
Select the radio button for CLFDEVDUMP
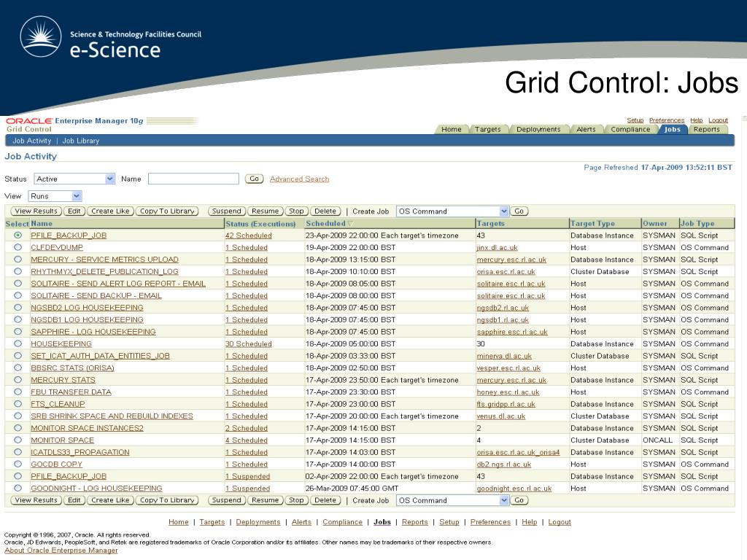click(x=18, y=247)
